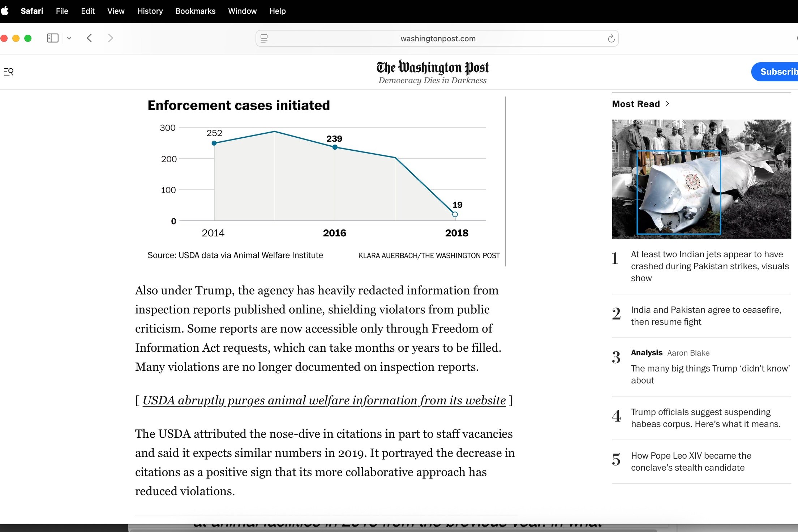798x532 pixels.
Task: Click the Source: USDA data caption
Action: (235, 255)
